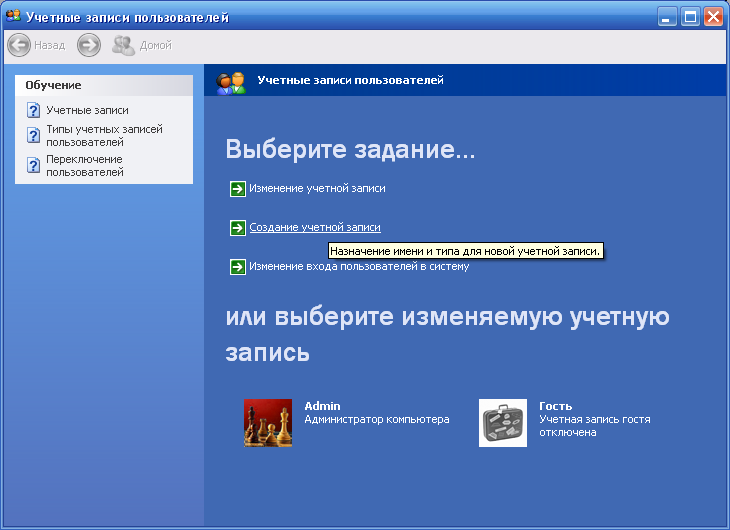The width and height of the screenshot is (730, 530).
Task: Click the question icon beside Учетные записи
Action: 34,110
